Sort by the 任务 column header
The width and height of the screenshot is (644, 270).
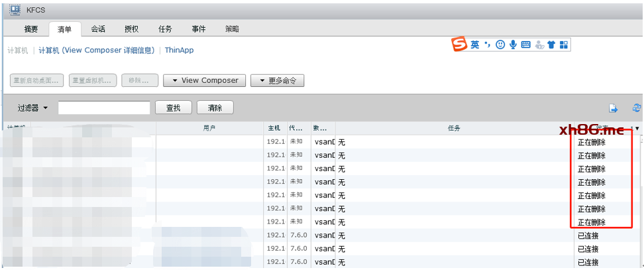(x=454, y=128)
